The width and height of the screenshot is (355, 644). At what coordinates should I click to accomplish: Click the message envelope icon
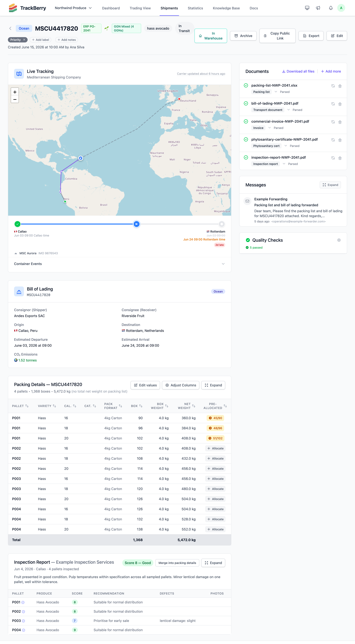pyautogui.click(x=247, y=201)
